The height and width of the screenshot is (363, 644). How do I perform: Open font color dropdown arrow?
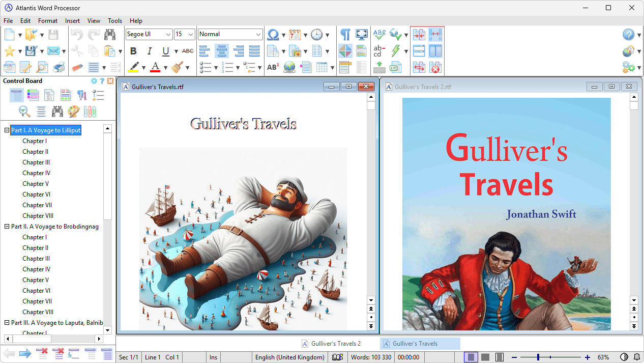[x=165, y=68]
